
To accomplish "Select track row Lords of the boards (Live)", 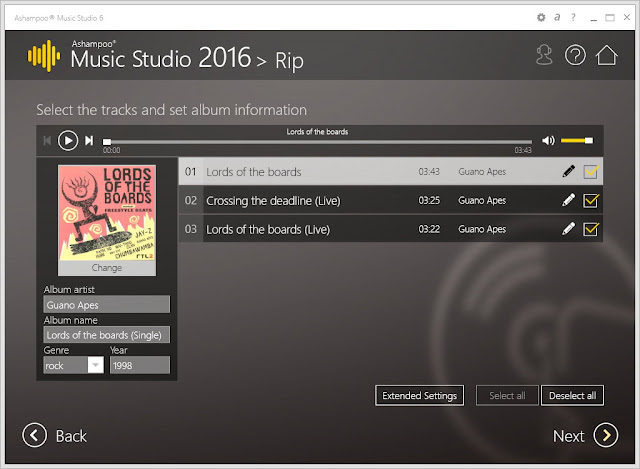I will pyautogui.click(x=391, y=229).
